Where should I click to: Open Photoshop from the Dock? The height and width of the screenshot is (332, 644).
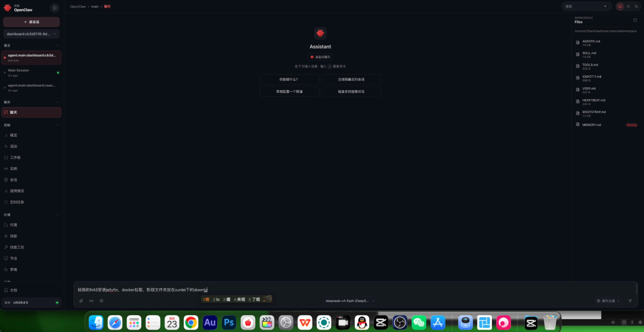pyautogui.click(x=229, y=322)
